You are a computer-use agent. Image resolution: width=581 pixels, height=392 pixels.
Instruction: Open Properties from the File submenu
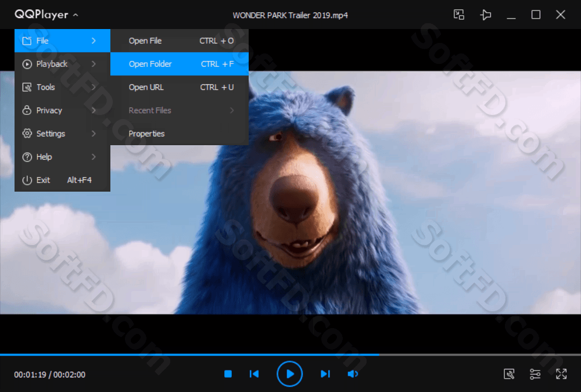180,134
